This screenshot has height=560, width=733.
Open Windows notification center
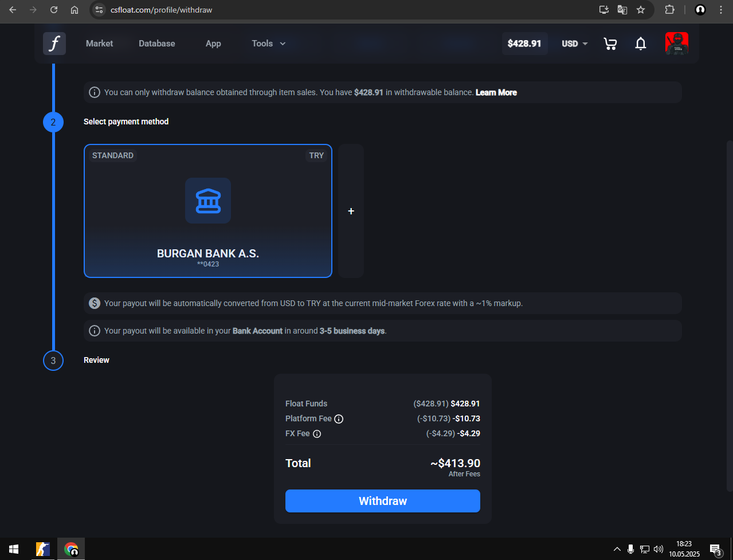716,550
